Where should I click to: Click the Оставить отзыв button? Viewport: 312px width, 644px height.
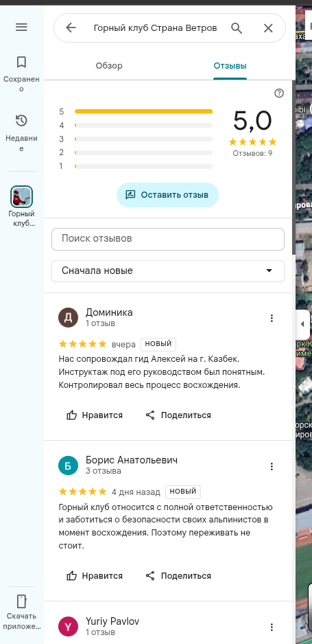coord(167,195)
